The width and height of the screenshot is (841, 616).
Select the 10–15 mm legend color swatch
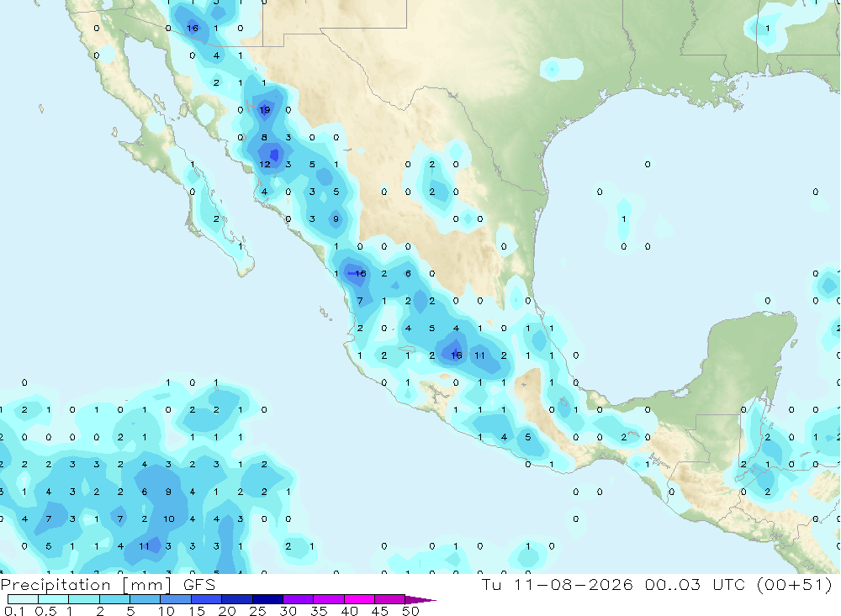coord(176,599)
